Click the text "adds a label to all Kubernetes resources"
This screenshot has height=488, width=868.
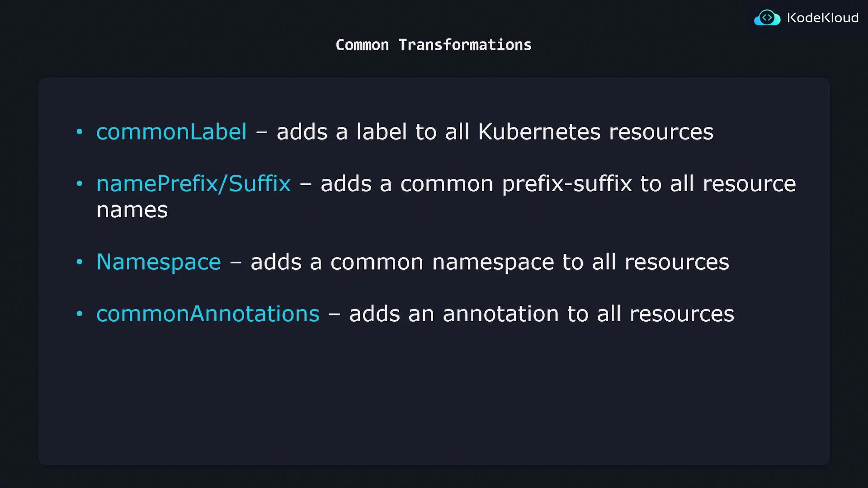click(x=495, y=132)
